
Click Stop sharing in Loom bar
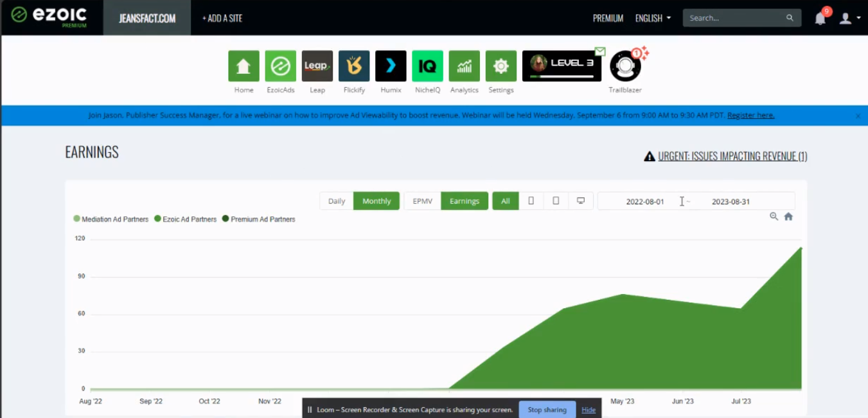tap(547, 410)
